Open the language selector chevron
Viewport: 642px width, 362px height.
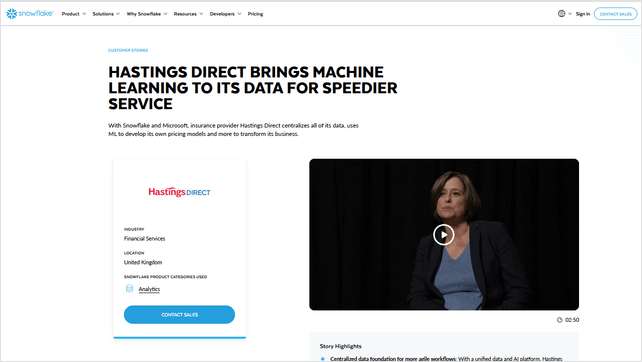tap(570, 14)
